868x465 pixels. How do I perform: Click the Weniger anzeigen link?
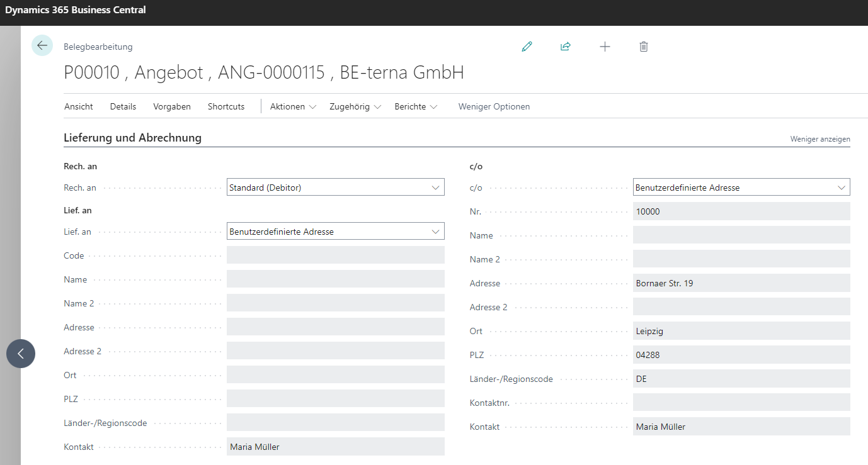point(819,139)
